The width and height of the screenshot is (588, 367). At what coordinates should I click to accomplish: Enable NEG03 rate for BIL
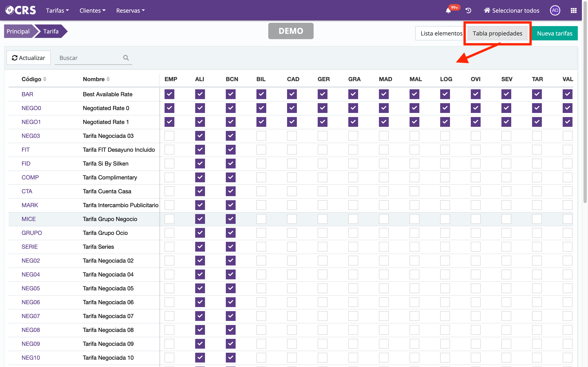(x=261, y=136)
